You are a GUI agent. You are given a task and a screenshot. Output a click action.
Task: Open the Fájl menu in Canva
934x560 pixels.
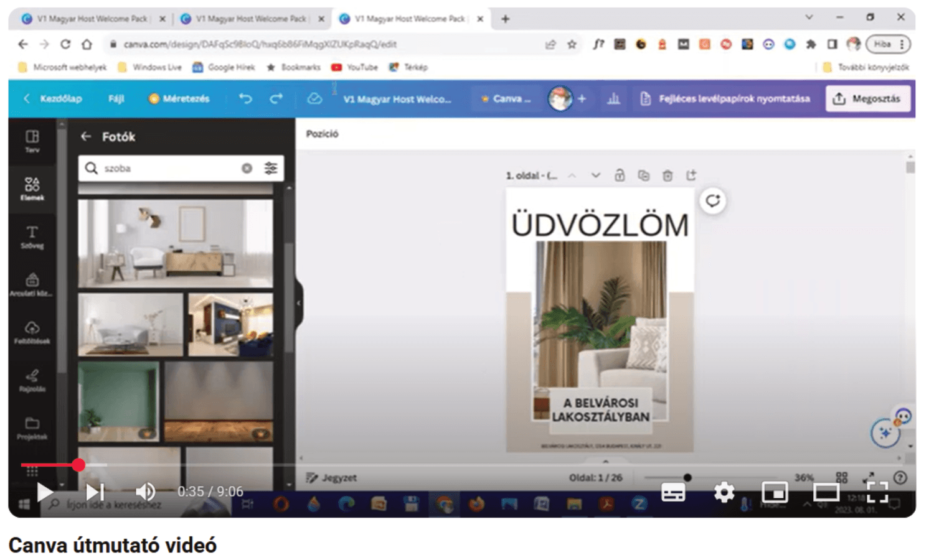(x=116, y=98)
